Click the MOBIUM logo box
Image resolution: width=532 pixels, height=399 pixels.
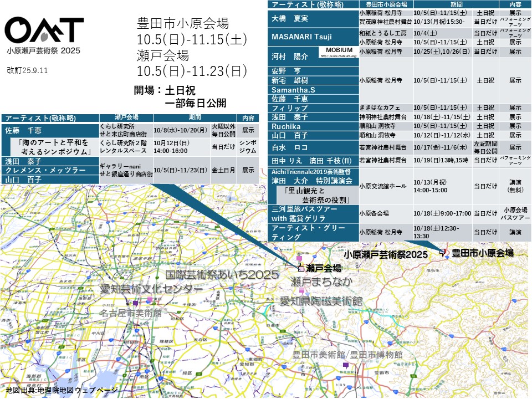pyautogui.click(x=339, y=52)
